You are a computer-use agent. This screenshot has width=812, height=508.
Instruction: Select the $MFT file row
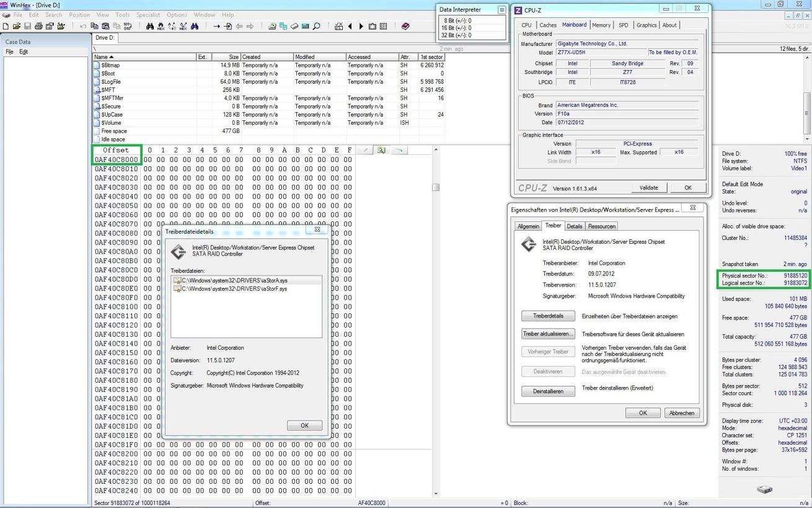[268, 89]
